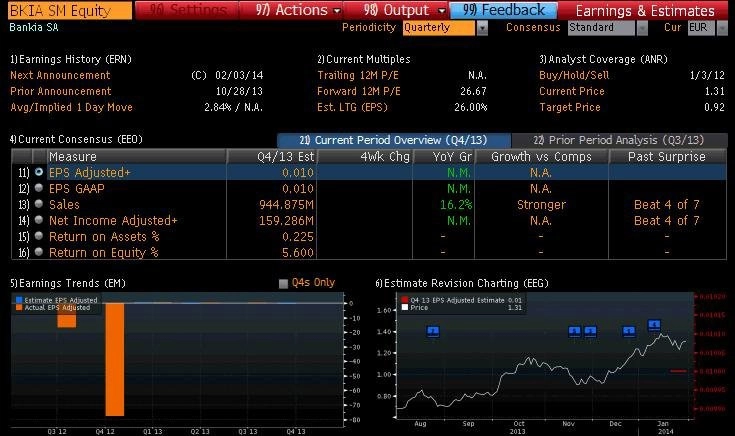Click red Q4 13 EPS estimate legend swatch

(405, 300)
